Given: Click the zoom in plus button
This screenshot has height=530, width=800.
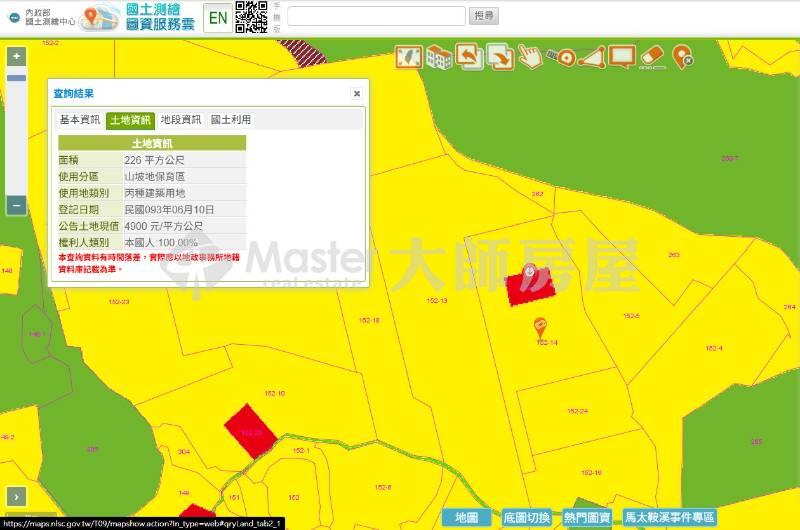Looking at the screenshot, I should pos(16,57).
